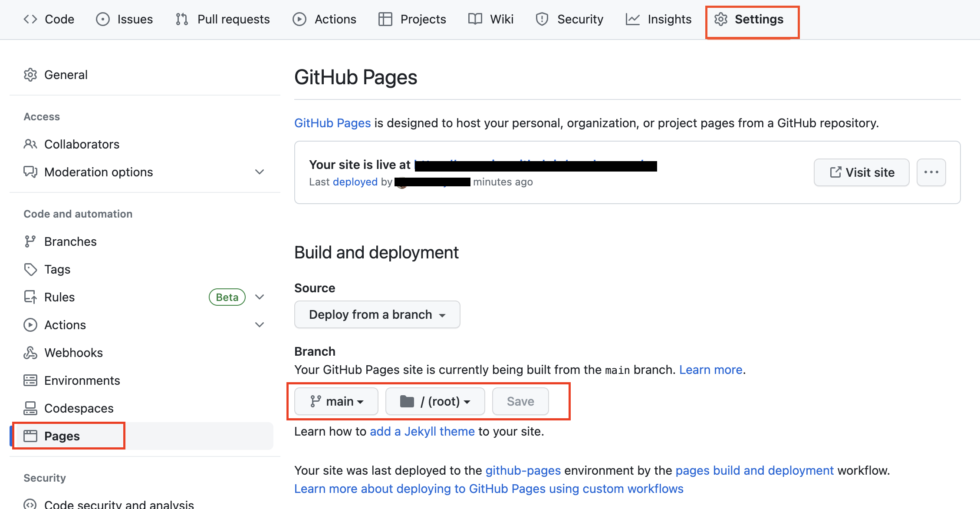Expand the Rules section chevron
The image size is (980, 509).
point(260,297)
